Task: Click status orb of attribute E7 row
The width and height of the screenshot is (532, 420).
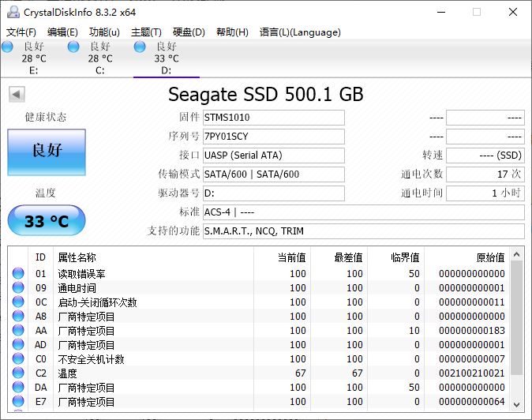Action: (x=18, y=401)
